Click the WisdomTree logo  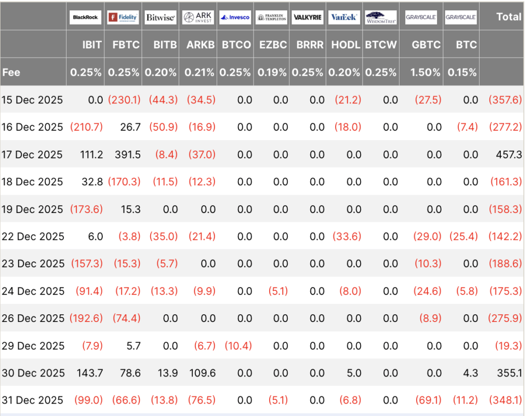coord(380,17)
